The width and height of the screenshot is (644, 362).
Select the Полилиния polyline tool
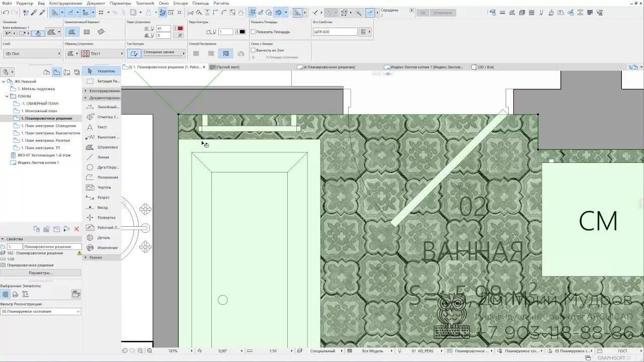pos(102,177)
